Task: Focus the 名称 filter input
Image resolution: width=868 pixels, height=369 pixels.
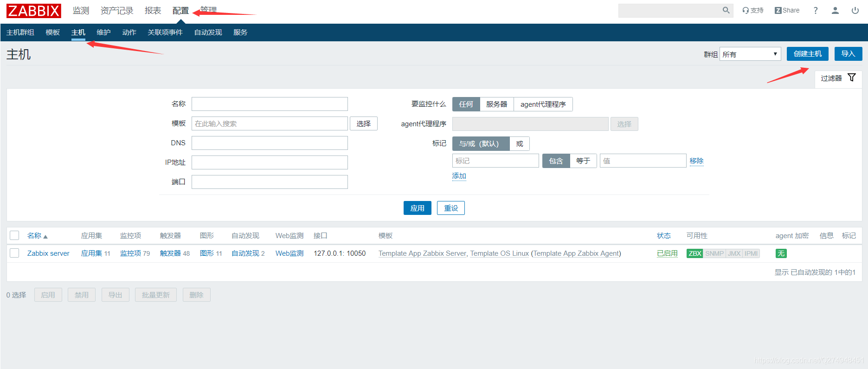Action: (270, 104)
